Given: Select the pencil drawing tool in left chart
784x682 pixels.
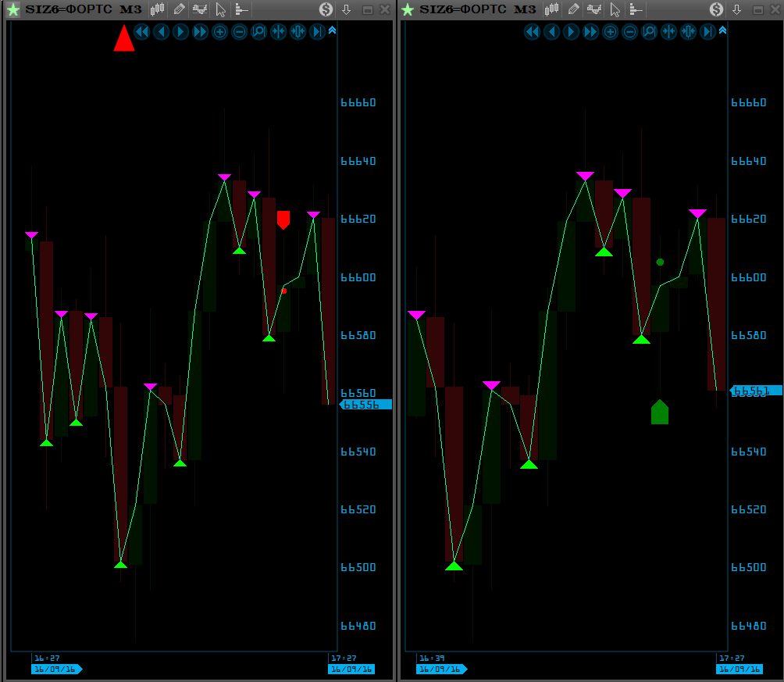Looking at the screenshot, I should pyautogui.click(x=180, y=9).
